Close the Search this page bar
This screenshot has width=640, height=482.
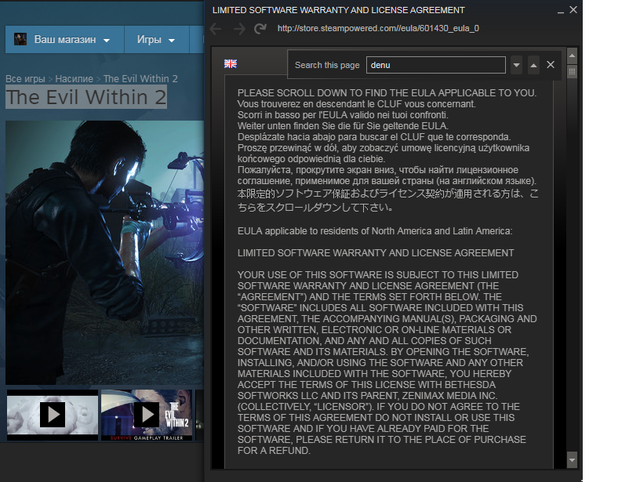(x=551, y=65)
